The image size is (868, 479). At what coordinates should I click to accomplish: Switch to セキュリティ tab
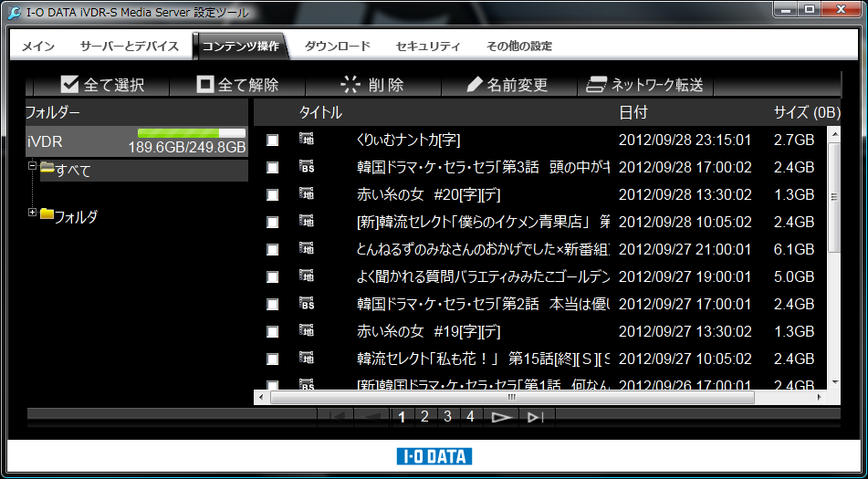tap(428, 47)
